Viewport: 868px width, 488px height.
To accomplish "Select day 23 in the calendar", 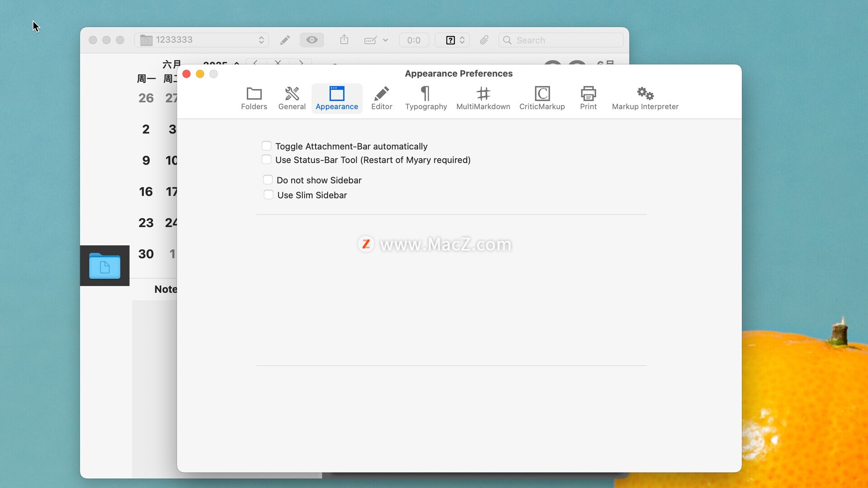I will click(x=146, y=223).
